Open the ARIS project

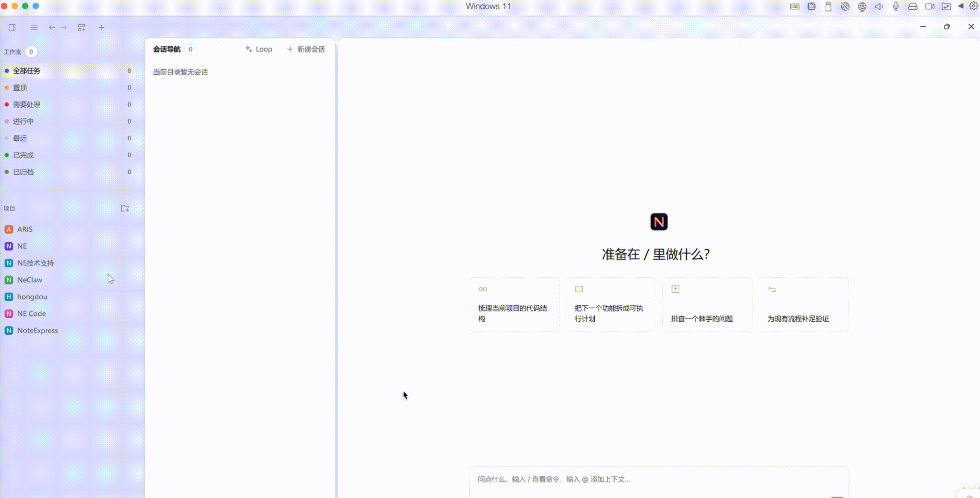pos(68,229)
